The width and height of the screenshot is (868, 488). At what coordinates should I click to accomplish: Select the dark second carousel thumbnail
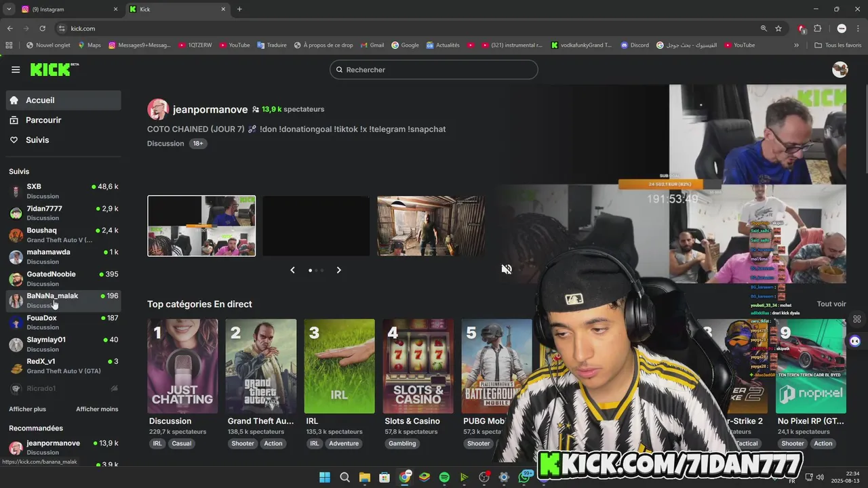316,226
